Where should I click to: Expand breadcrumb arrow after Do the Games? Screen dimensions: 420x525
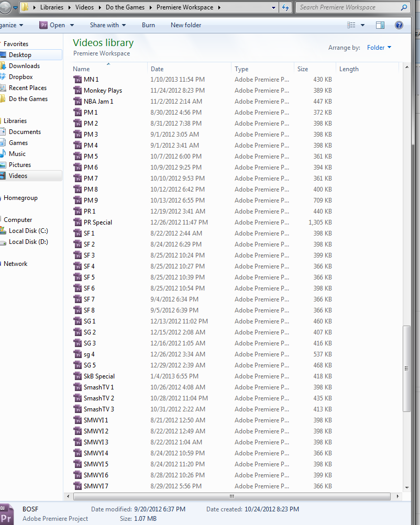(150, 7)
